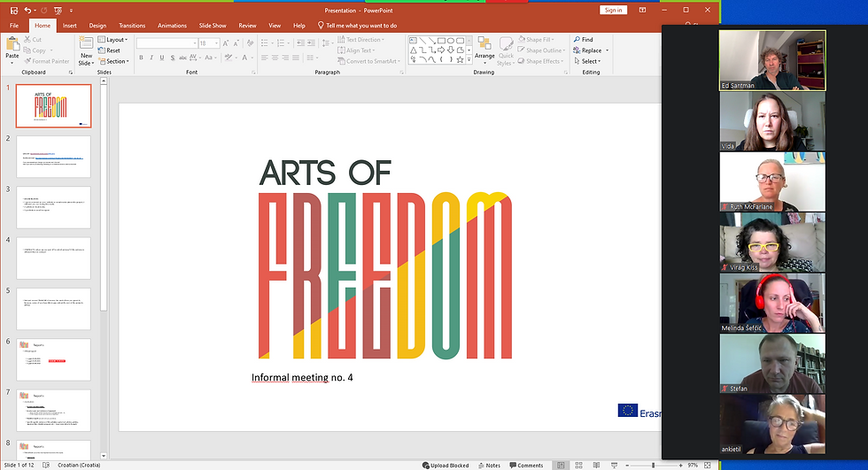The width and height of the screenshot is (868, 470).
Task: Click the zoom slider in status bar
Action: pyautogui.click(x=654, y=466)
